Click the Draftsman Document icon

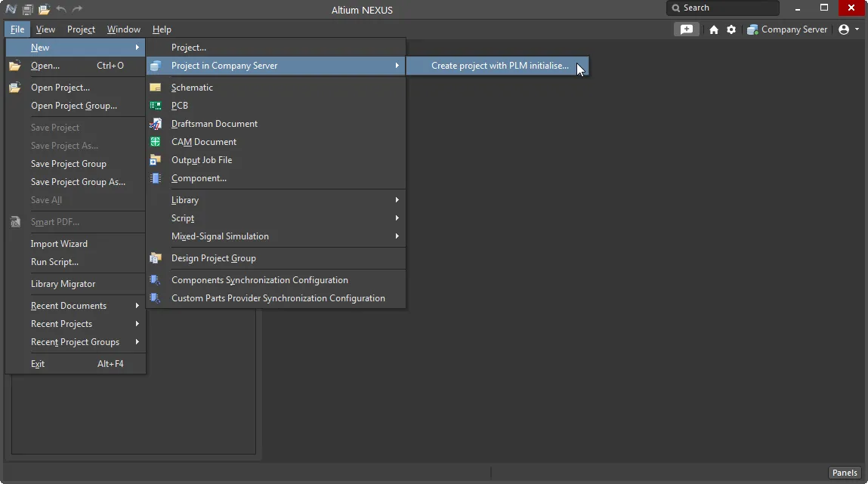pos(156,124)
